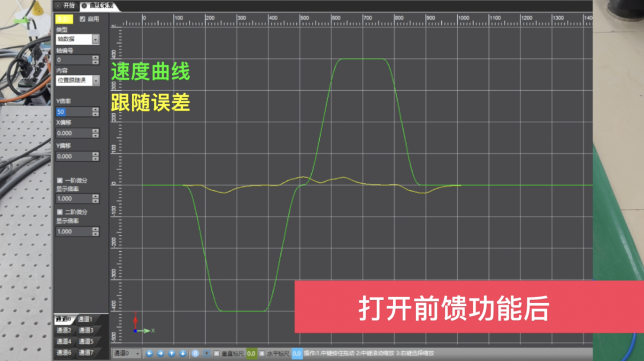The image size is (644, 361).
Task: Click the pan-down blue arrow icon
Action: pyautogui.click(x=182, y=353)
